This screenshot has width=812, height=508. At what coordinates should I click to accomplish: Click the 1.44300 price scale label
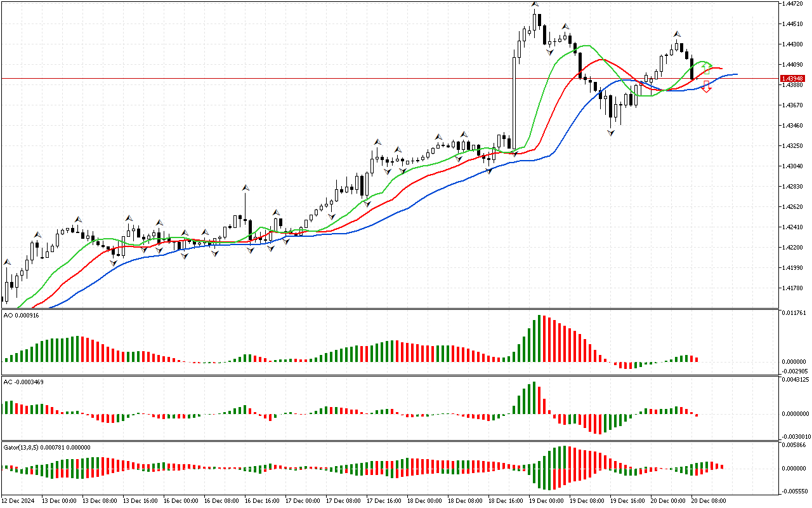tap(793, 44)
